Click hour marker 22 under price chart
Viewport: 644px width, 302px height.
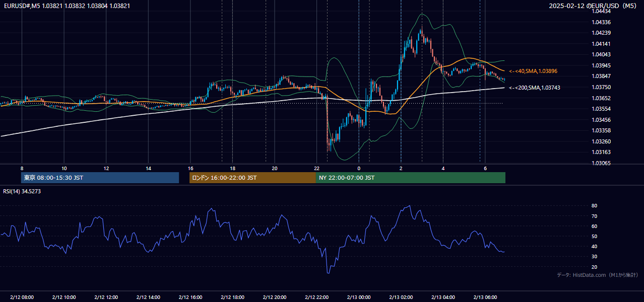point(316,168)
